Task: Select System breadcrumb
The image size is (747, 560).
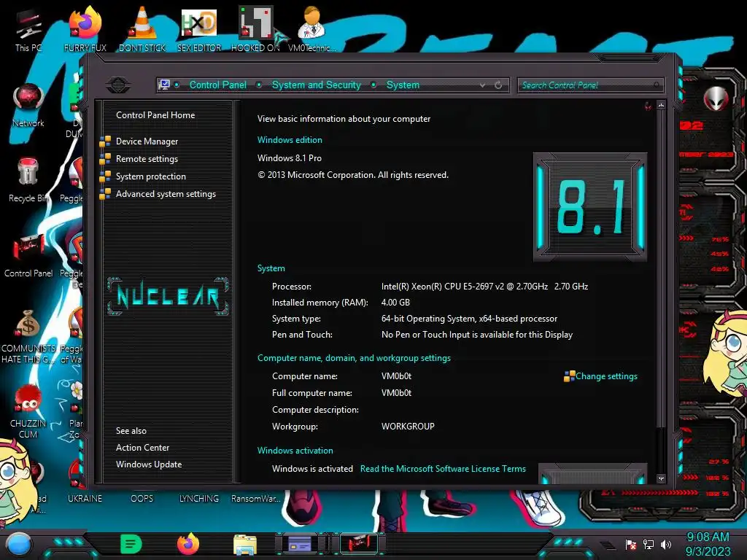Action: tap(403, 85)
